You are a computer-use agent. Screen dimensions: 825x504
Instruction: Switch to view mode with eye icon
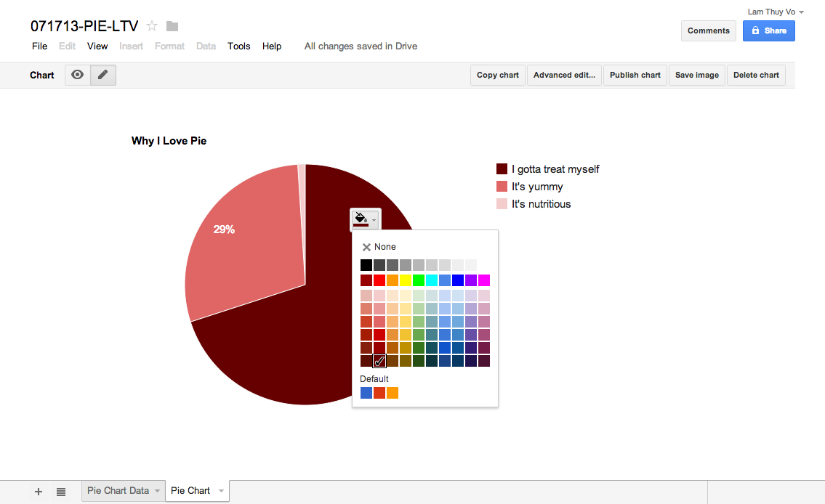(77, 75)
